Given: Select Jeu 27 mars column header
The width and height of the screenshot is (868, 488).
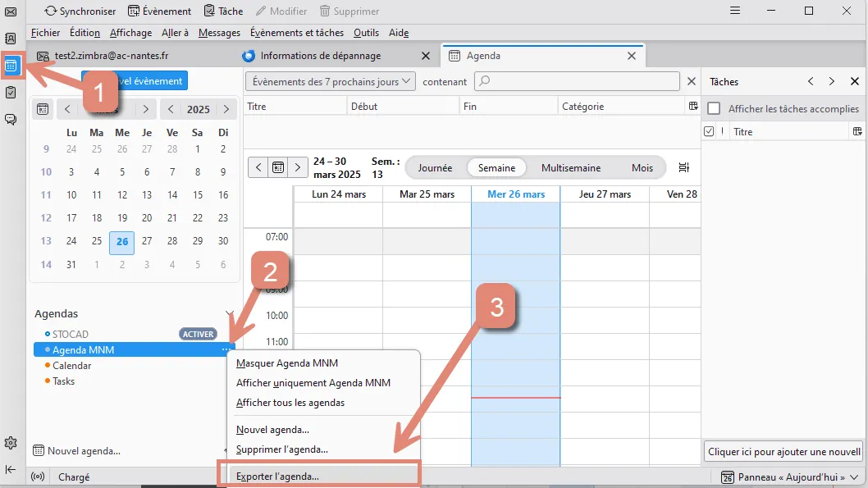Looking at the screenshot, I should (605, 194).
